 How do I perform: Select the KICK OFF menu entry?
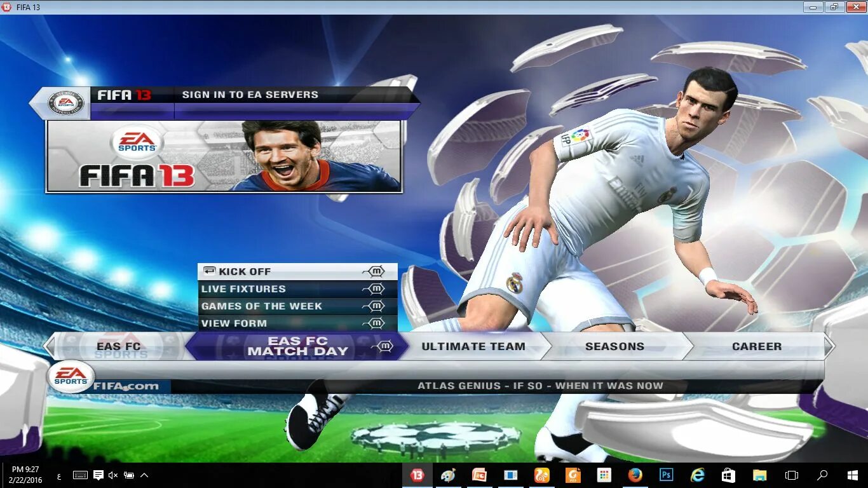[297, 271]
